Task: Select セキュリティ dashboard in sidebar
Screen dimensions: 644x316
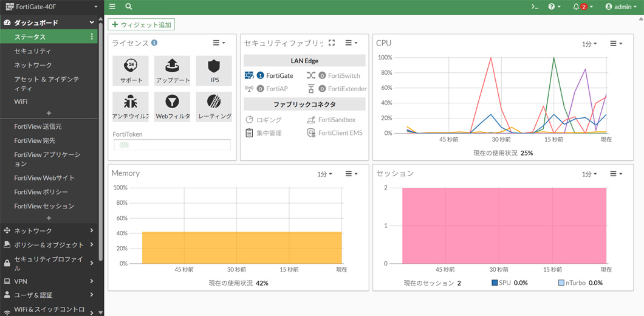Action: coord(33,51)
